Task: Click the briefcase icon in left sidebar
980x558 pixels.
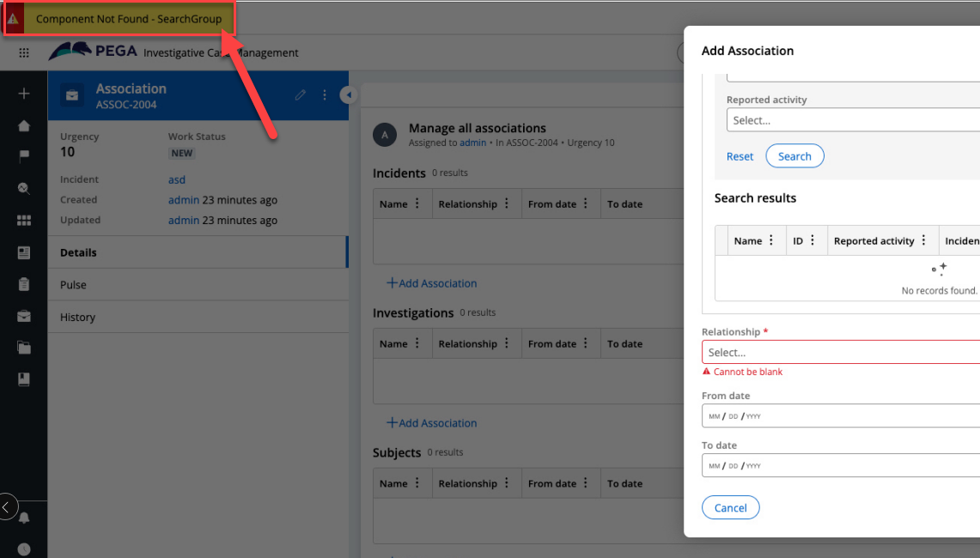Action: (x=24, y=316)
